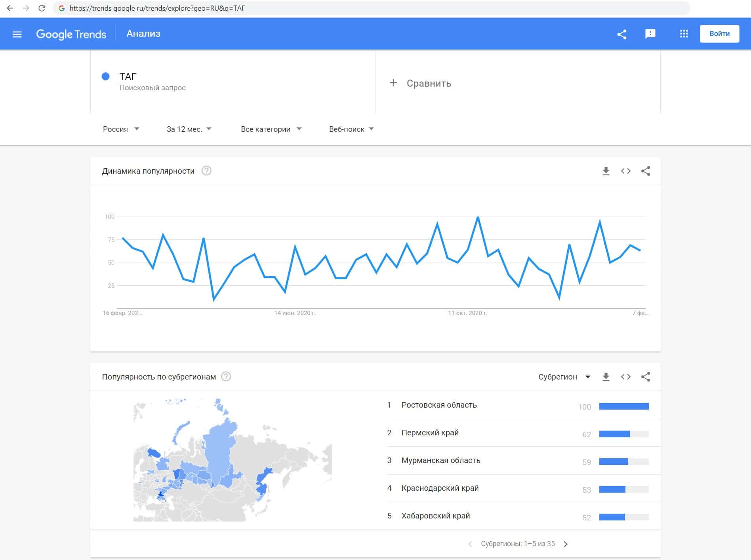
Task: Download the Динамика популярности chart data
Action: coord(606,171)
